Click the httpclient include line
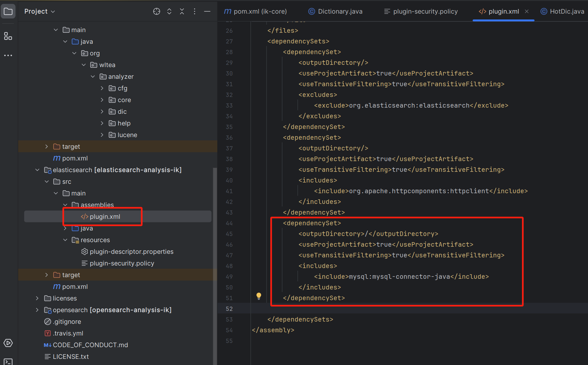Viewport: 588px width, 365px height. click(x=421, y=191)
